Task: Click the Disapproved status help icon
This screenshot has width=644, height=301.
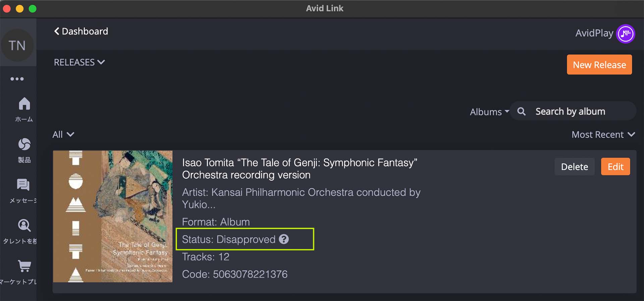Action: click(284, 239)
